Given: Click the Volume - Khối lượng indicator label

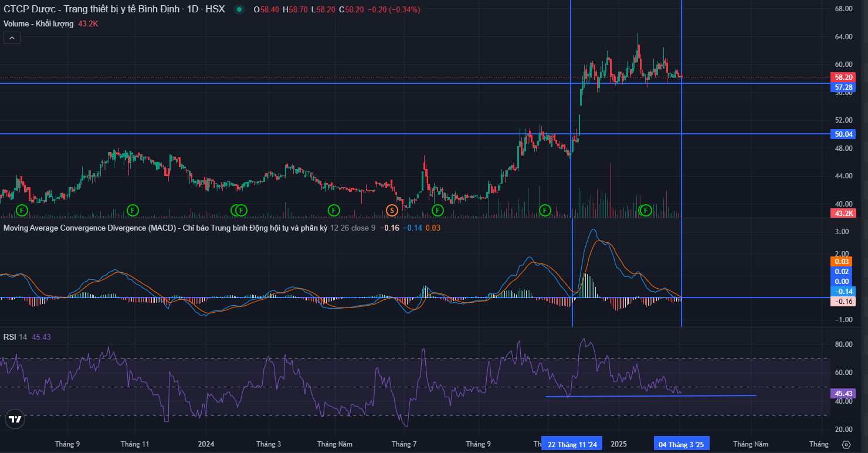Looking at the screenshot, I should tap(39, 24).
